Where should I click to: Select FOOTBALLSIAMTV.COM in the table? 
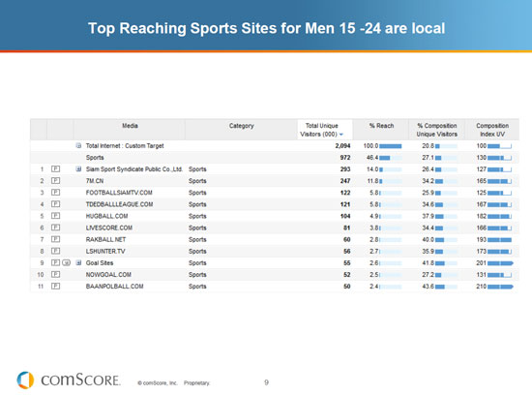(119, 193)
